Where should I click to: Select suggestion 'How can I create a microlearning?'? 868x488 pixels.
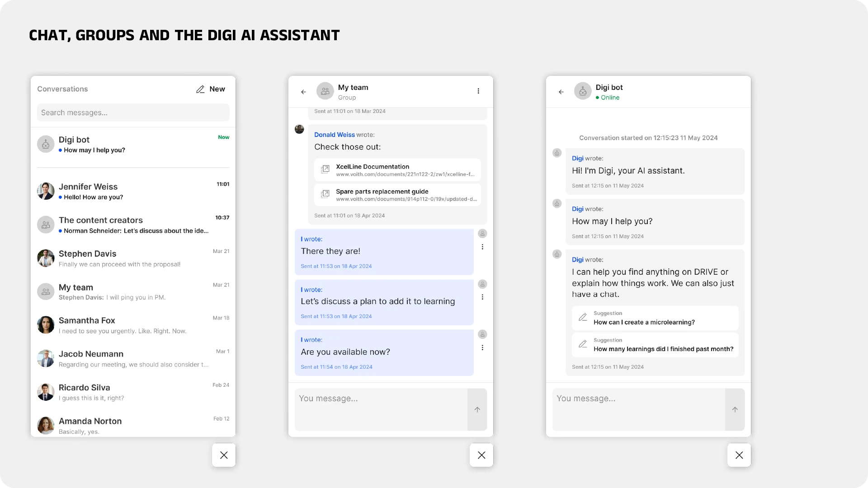[x=655, y=318]
